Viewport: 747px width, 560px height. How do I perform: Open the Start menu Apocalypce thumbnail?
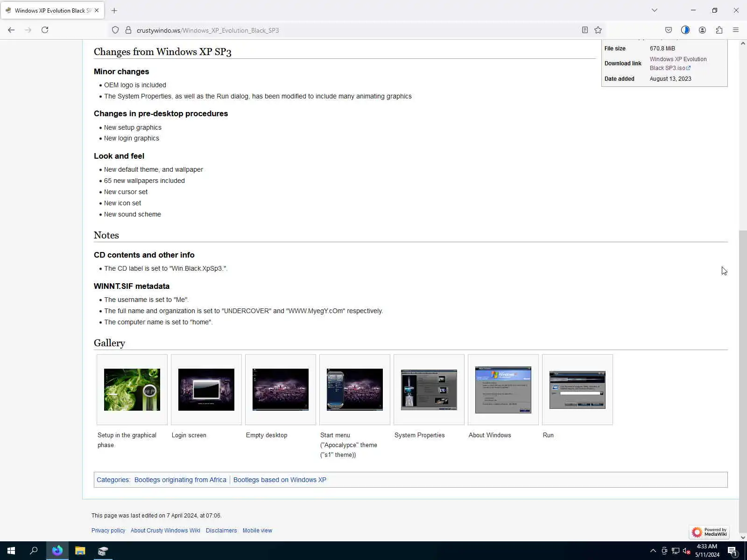click(355, 390)
